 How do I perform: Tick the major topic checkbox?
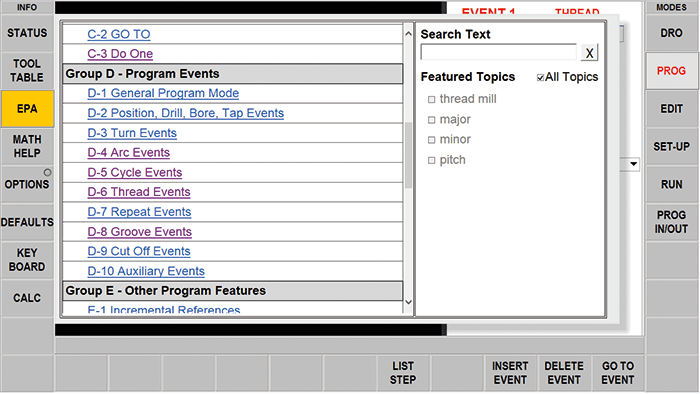point(431,120)
